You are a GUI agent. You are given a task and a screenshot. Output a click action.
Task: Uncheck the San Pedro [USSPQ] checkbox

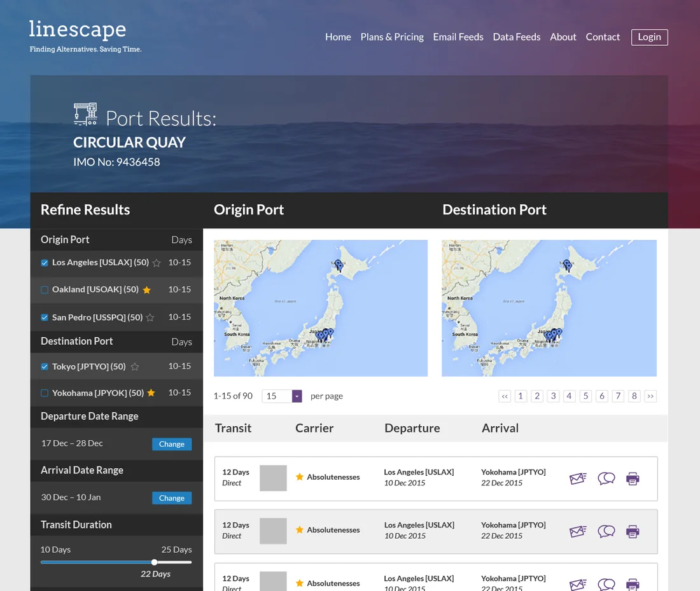pyautogui.click(x=44, y=317)
